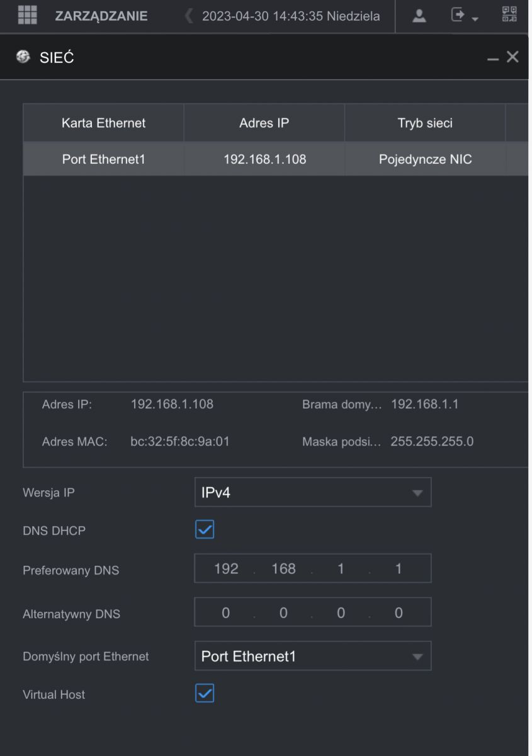
Task: Minimize the SIEĆ panel
Action: 493,58
